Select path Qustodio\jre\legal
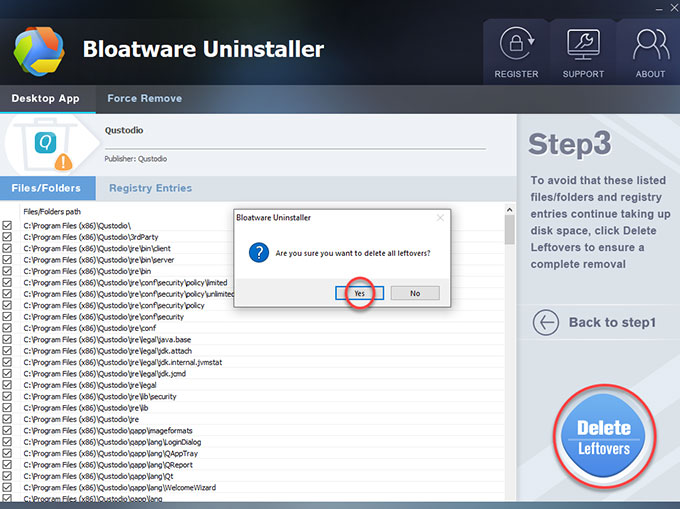Viewport: 680px width, 509px height. [90, 385]
